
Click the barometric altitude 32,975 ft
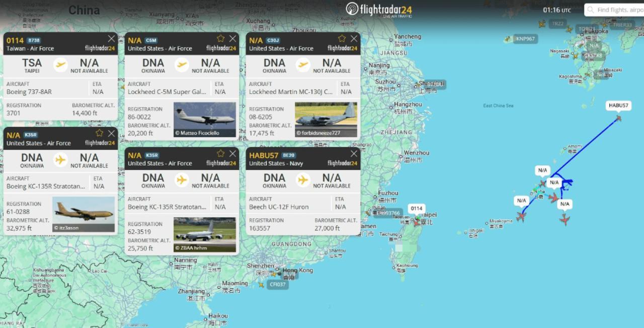point(19,228)
